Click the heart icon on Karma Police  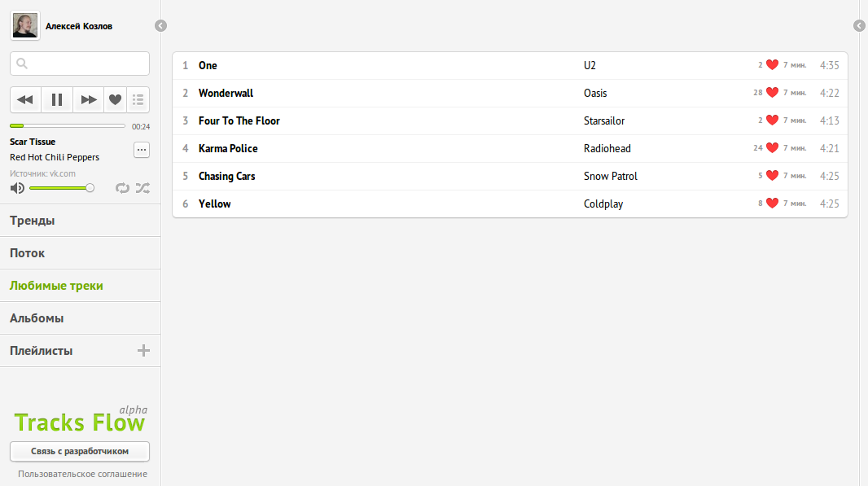pos(772,148)
